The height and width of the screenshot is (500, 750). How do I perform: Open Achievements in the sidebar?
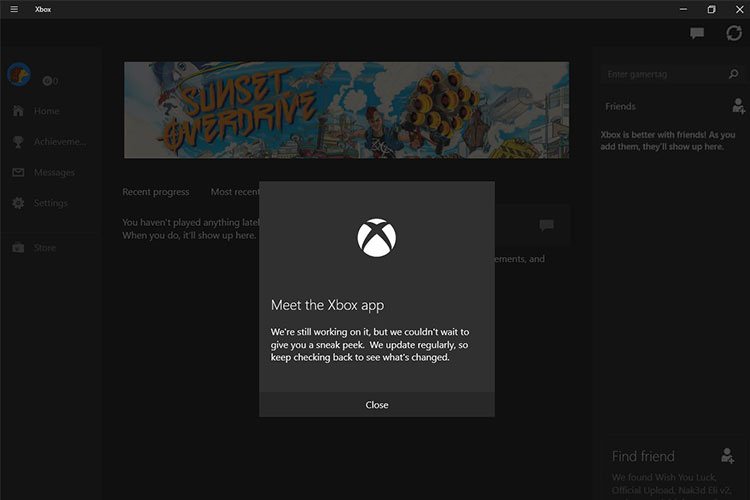click(x=50, y=142)
